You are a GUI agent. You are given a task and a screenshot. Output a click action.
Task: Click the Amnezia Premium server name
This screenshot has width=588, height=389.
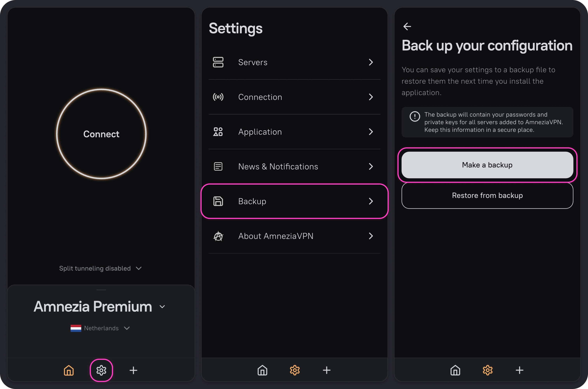coord(93,307)
